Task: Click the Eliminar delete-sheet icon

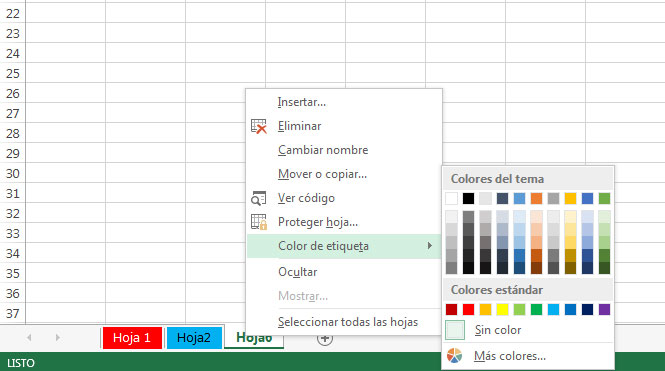Action: click(259, 126)
